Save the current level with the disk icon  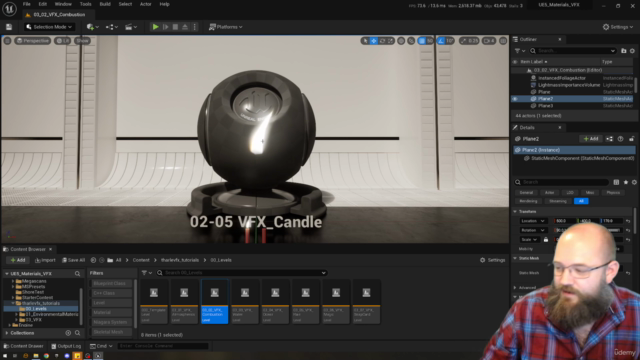pos(9,27)
